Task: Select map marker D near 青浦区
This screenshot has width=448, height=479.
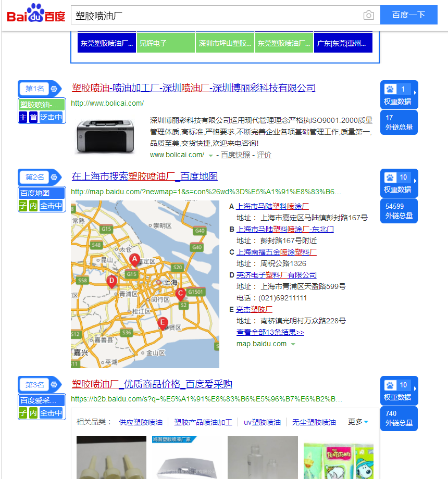Action: pos(112,281)
